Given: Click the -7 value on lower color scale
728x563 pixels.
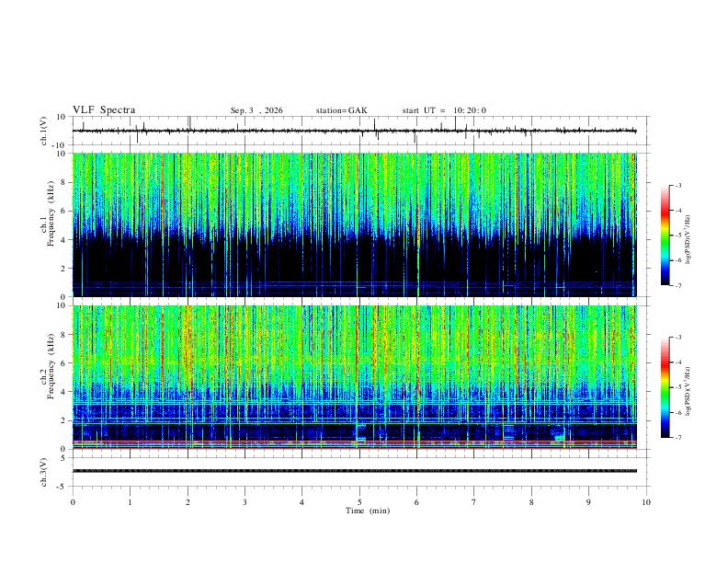Looking at the screenshot, I should pyautogui.click(x=678, y=438).
